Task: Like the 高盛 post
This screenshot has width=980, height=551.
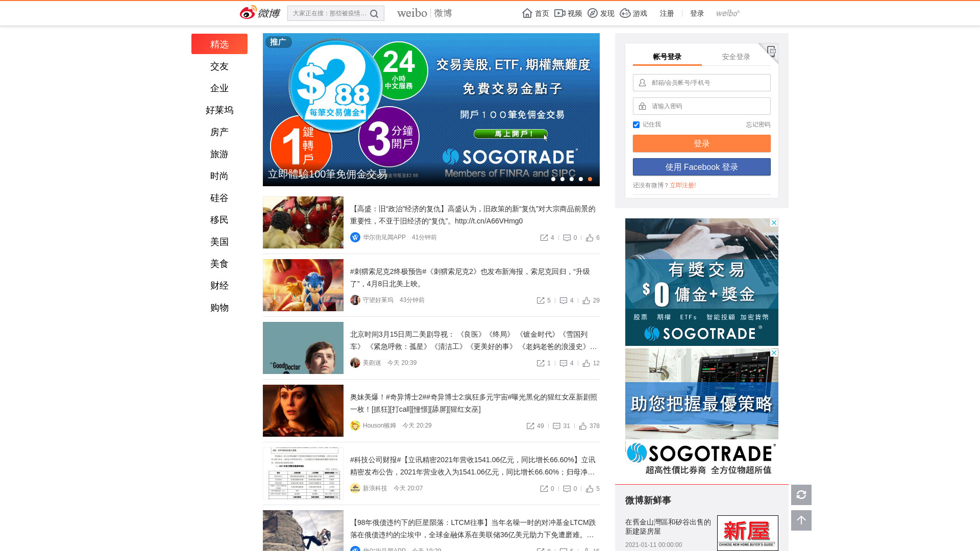Action: tap(590, 238)
